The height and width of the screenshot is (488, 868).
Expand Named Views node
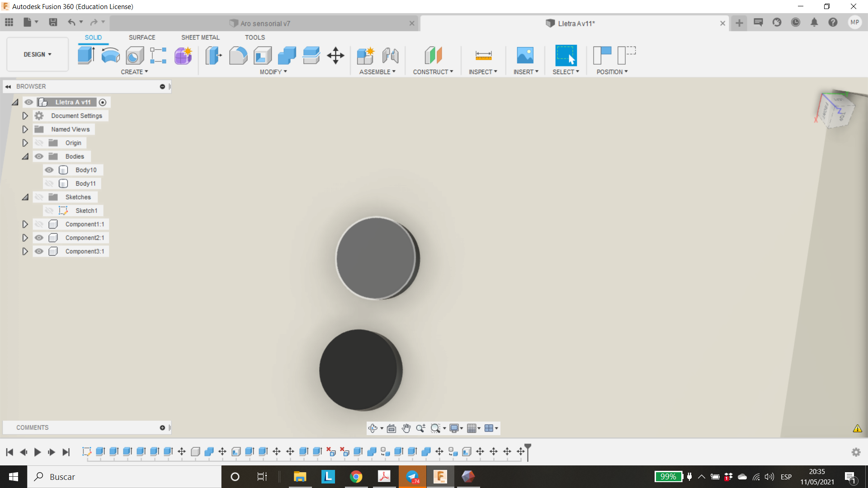[25, 129]
